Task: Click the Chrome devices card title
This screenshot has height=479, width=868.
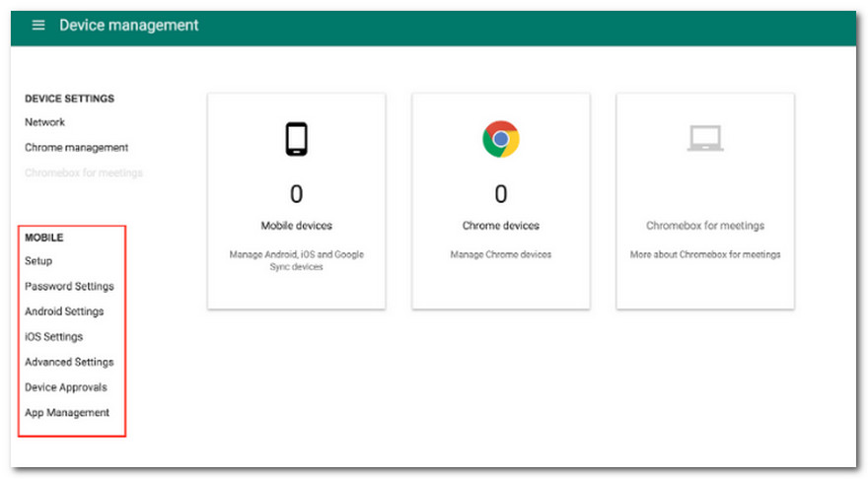Action: point(500,226)
